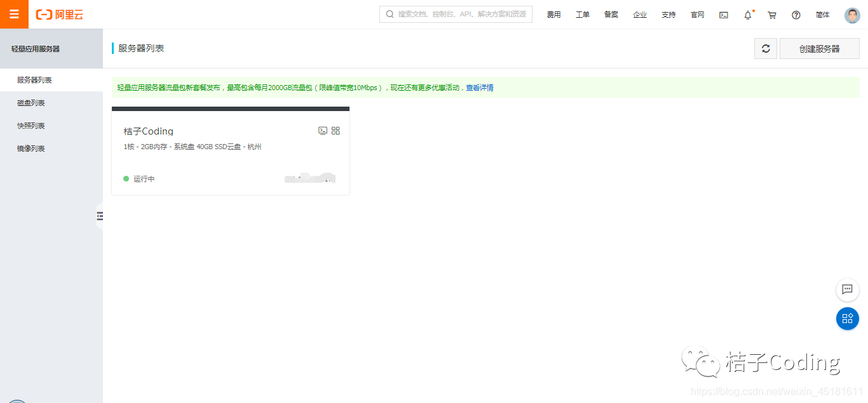Select 快照列表 from the sidebar
This screenshot has height=403, width=868.
coord(32,125)
